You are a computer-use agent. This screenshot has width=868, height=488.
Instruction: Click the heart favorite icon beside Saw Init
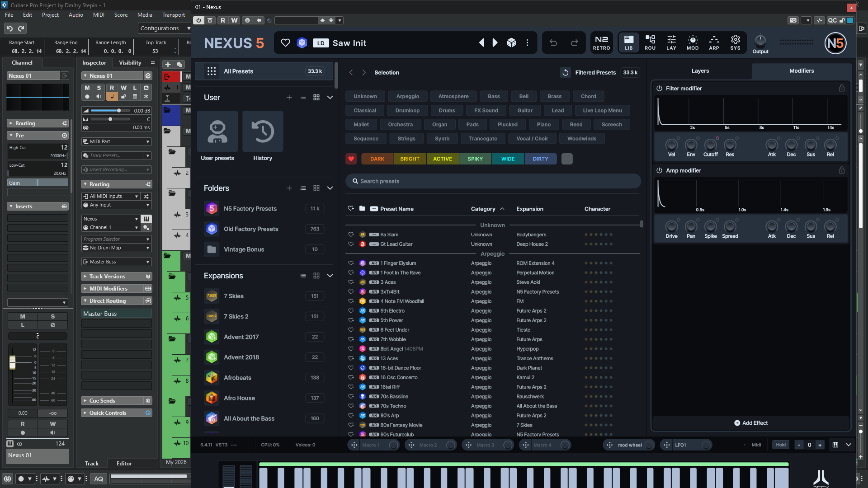click(285, 43)
